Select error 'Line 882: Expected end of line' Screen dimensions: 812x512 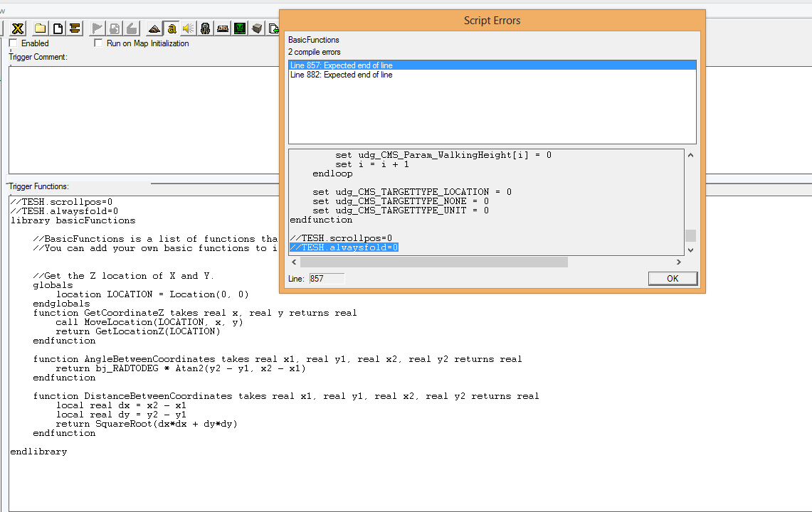click(492, 75)
